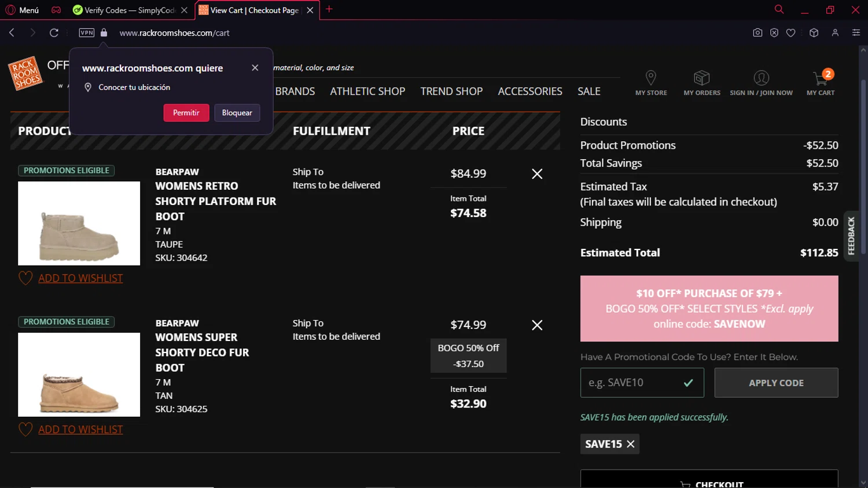Click the promotional code input field
This screenshot has width=868, height=488.
click(x=642, y=383)
